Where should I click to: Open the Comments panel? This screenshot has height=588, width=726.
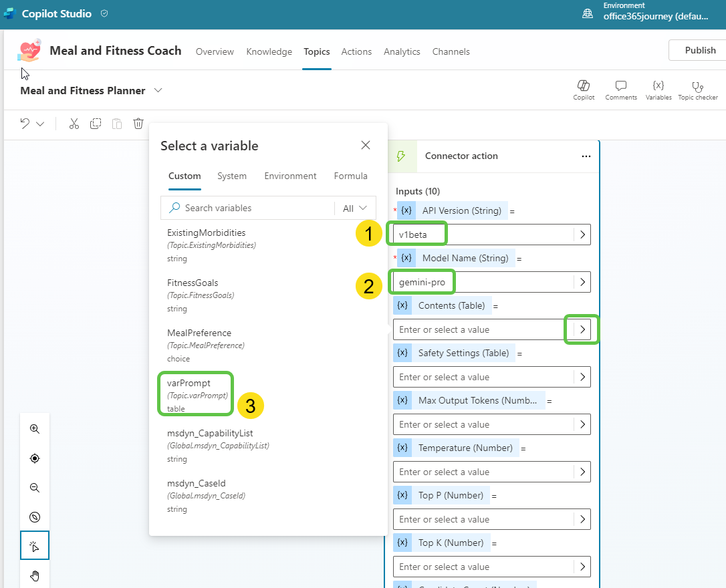tap(621, 86)
